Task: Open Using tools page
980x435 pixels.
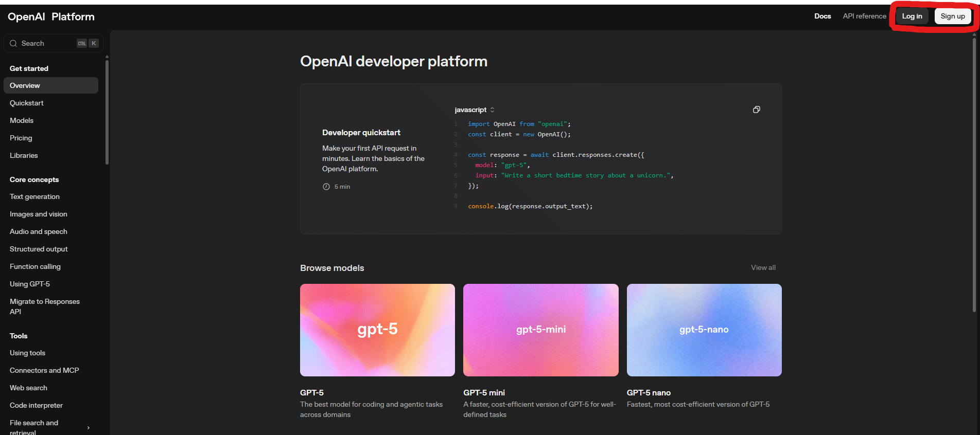Action: [x=27, y=353]
